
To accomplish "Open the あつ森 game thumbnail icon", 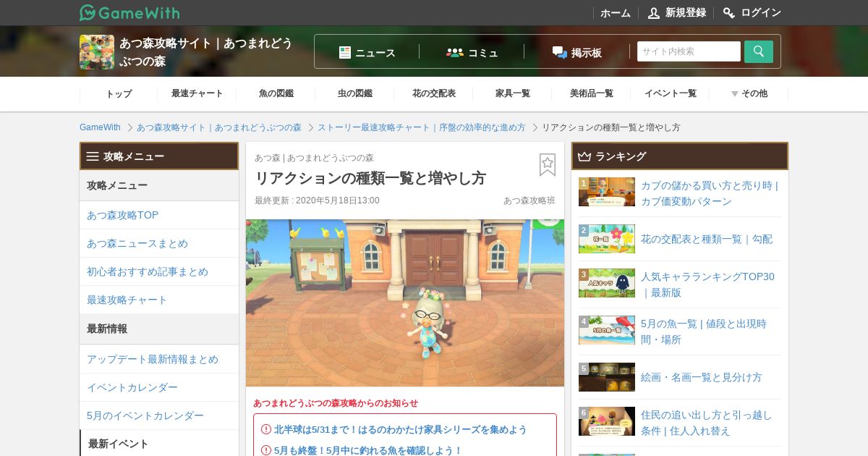I will [x=97, y=52].
